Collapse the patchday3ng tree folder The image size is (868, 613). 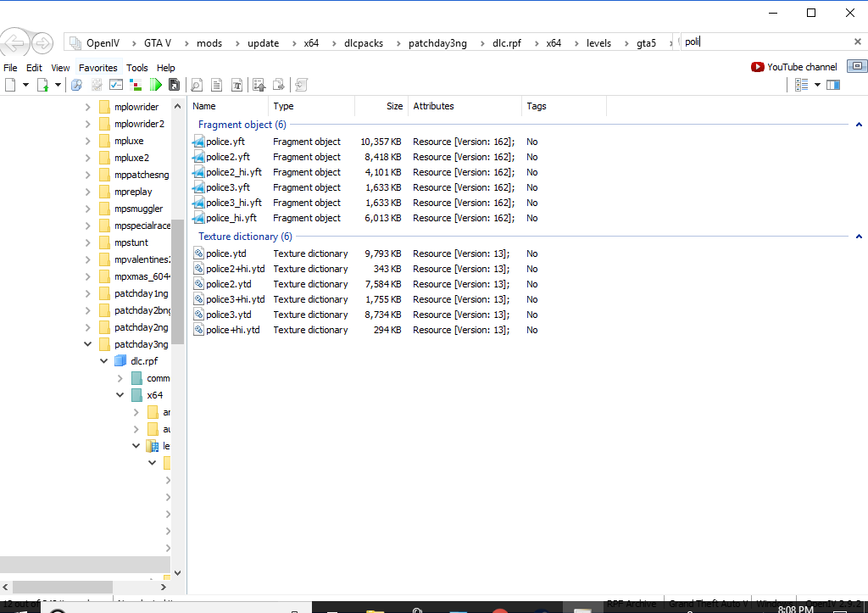click(x=87, y=344)
